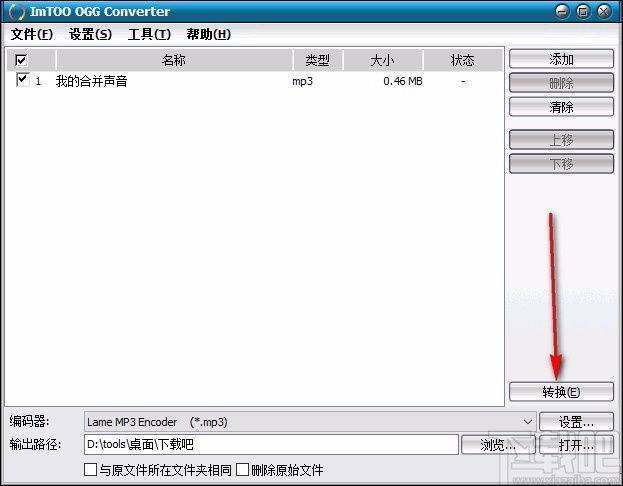The image size is (623, 486).
Task: Click the 输出路径 input field
Action: click(271, 444)
